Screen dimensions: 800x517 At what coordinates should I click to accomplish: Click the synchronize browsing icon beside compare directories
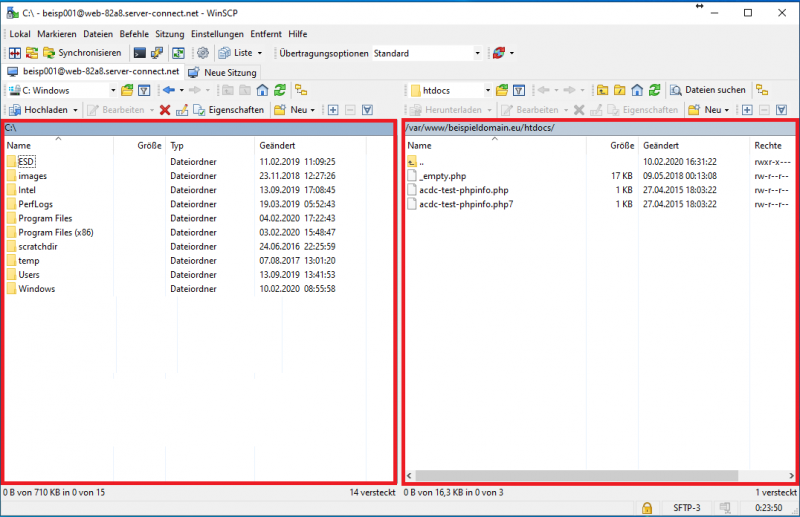(32, 53)
